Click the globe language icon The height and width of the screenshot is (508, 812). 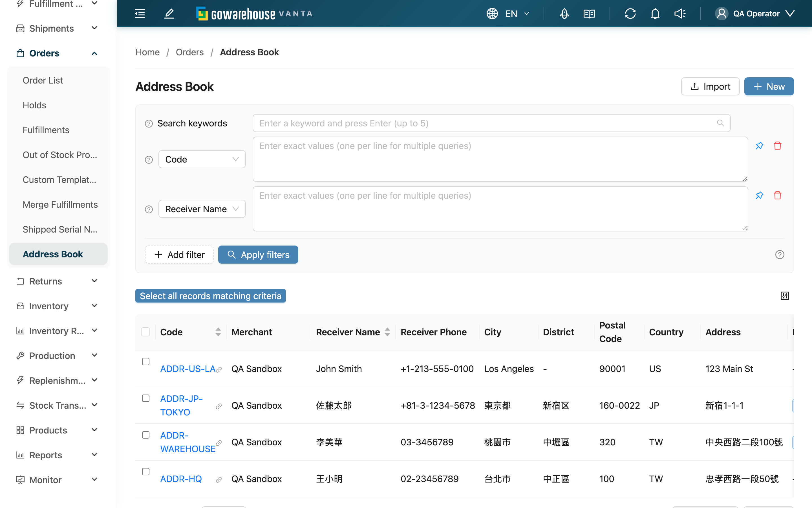point(492,14)
